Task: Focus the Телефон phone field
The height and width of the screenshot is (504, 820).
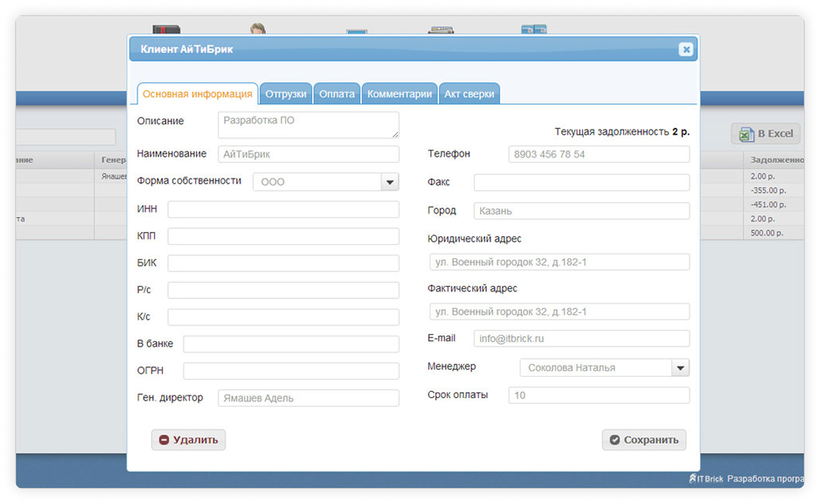Action: (599, 155)
